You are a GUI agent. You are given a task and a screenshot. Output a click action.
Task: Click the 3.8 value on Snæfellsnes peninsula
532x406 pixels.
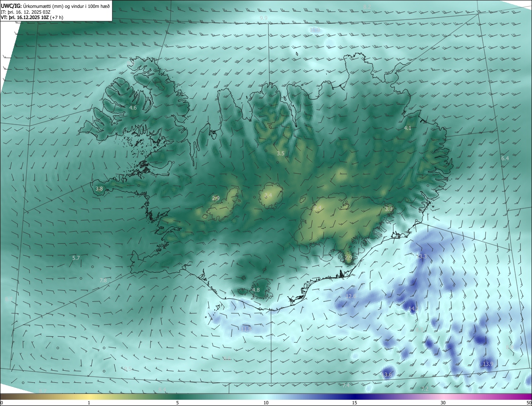coord(99,188)
